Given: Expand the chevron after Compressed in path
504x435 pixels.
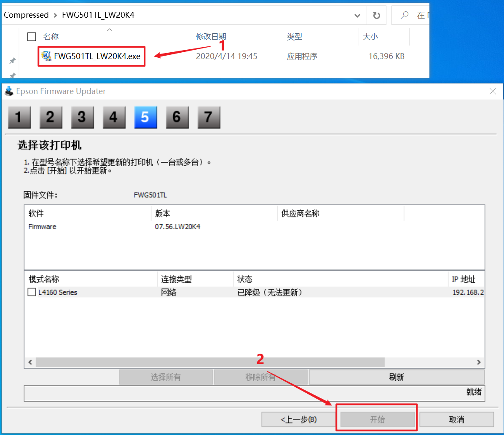Looking at the screenshot, I should tap(55, 15).
